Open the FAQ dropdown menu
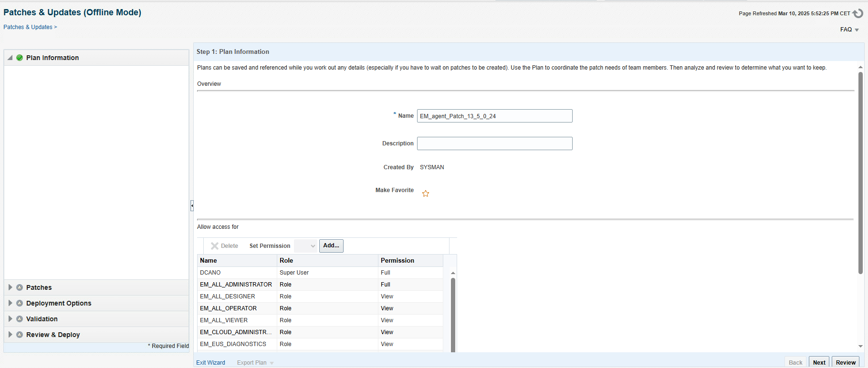 849,30
